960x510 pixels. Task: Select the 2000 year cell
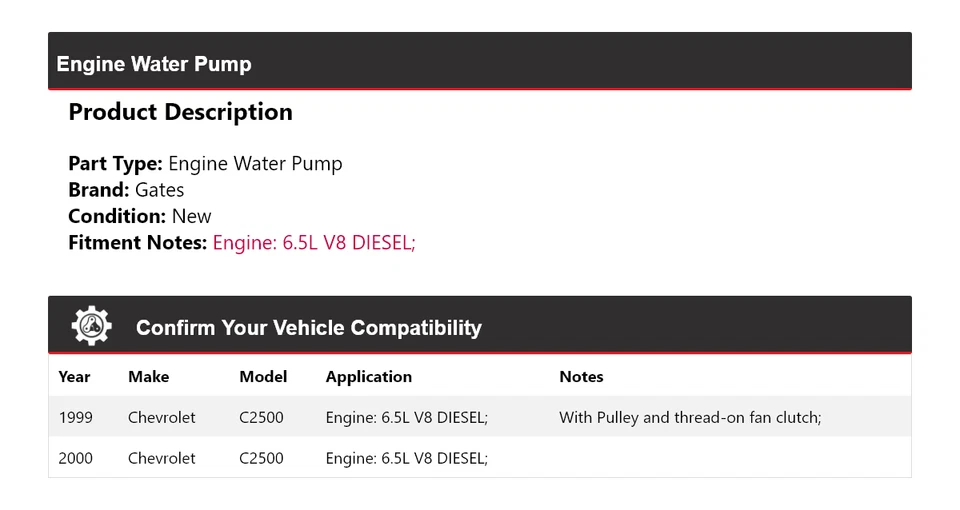point(76,458)
